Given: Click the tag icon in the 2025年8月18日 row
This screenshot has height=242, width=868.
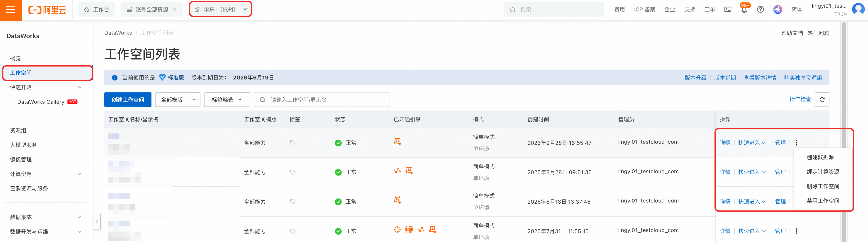Looking at the screenshot, I should point(293,202).
